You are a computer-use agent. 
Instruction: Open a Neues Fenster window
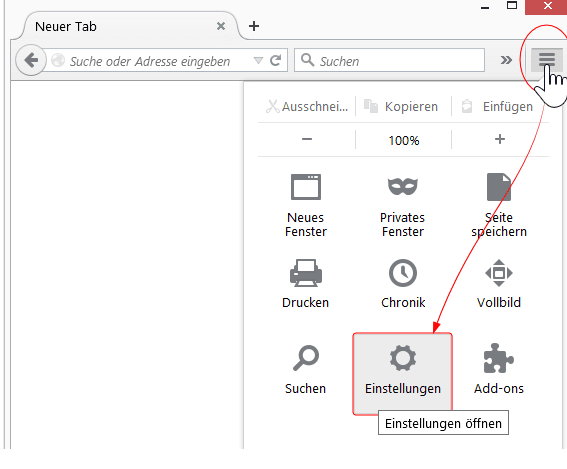point(306,205)
